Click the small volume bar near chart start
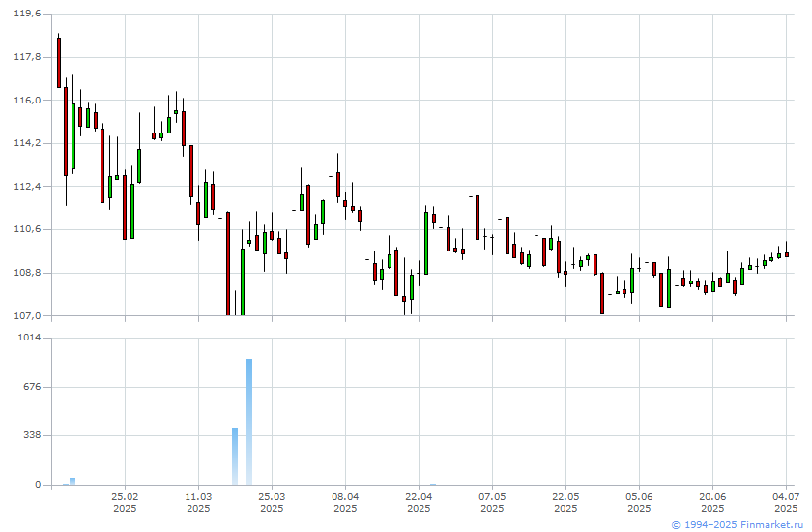 [72, 482]
